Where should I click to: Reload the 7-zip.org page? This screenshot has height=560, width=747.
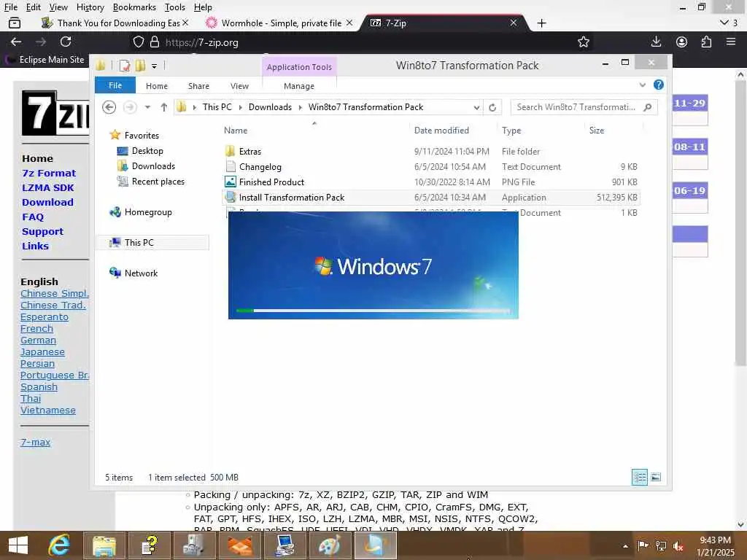[x=66, y=42]
